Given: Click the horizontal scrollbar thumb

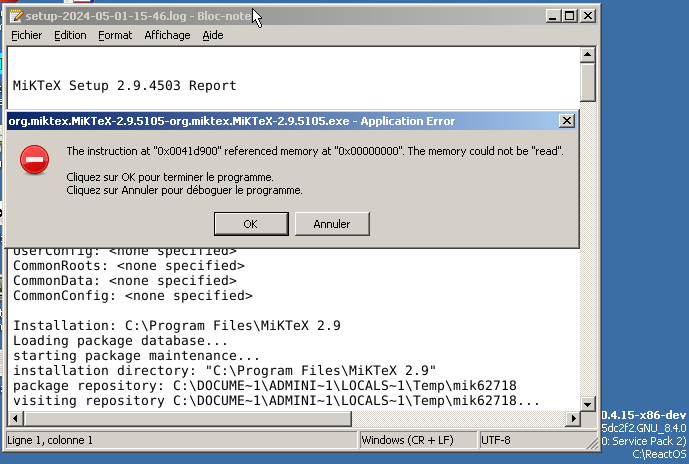Looking at the screenshot, I should tap(188, 418).
